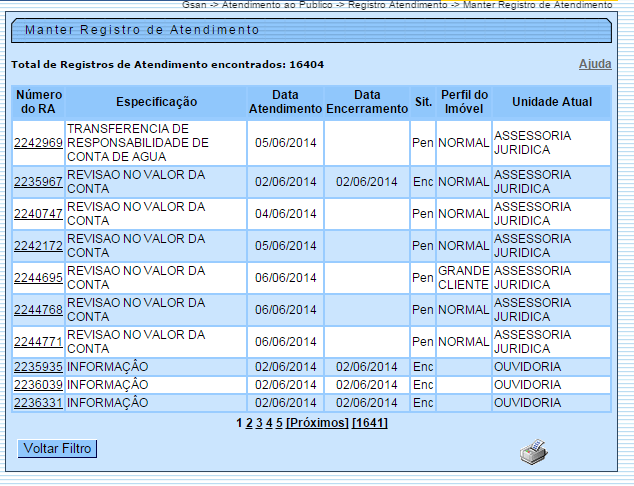Open RA number 2235935
The width and height of the screenshot is (634, 486).
tap(38, 367)
